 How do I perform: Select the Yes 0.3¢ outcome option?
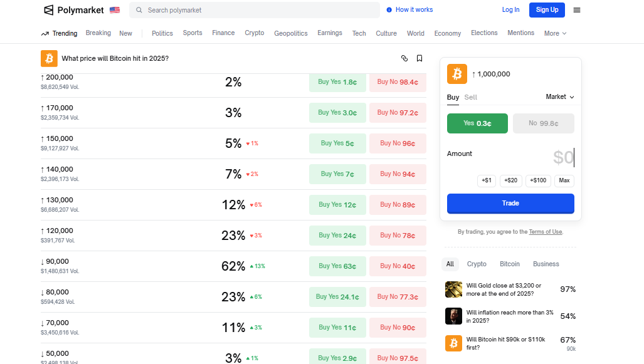tap(477, 123)
